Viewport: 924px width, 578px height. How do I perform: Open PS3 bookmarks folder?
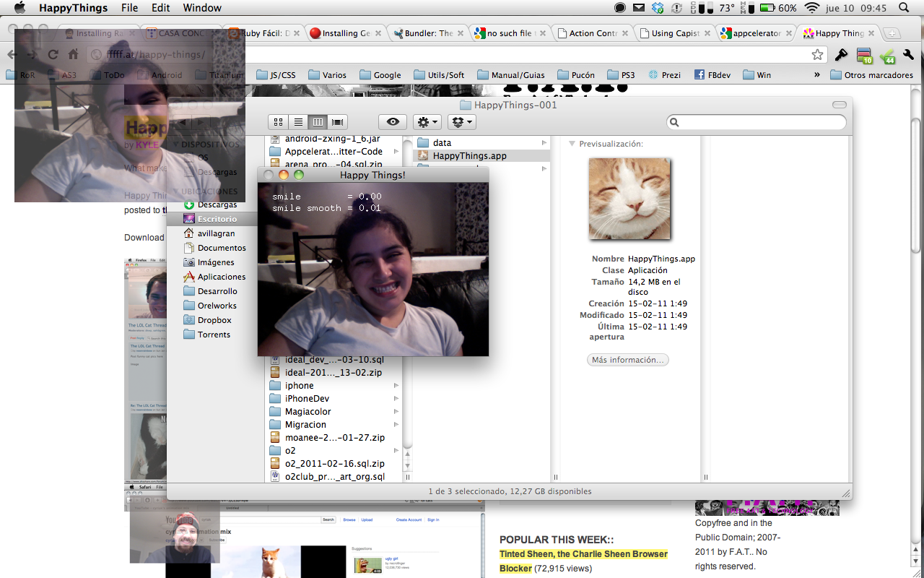[x=622, y=75]
